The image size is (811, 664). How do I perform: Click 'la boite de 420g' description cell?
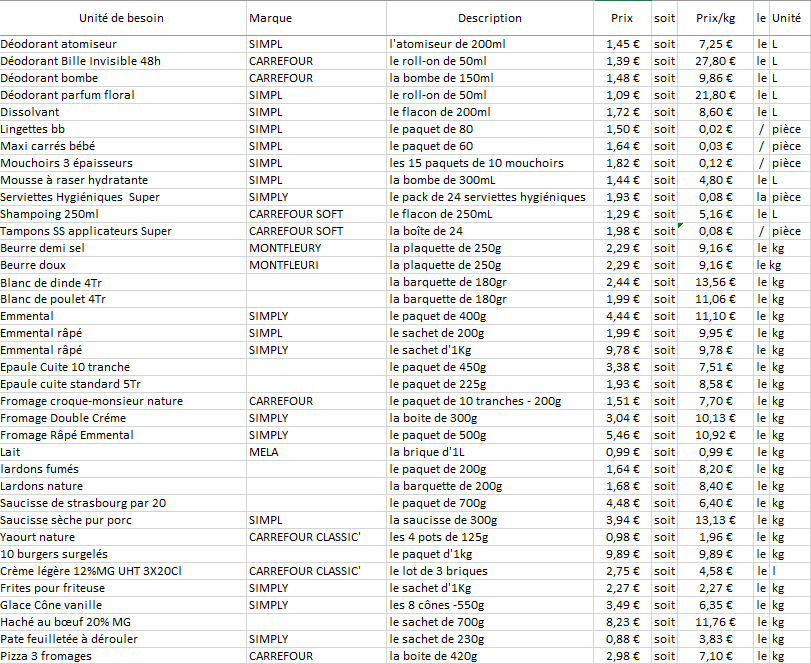point(490,656)
